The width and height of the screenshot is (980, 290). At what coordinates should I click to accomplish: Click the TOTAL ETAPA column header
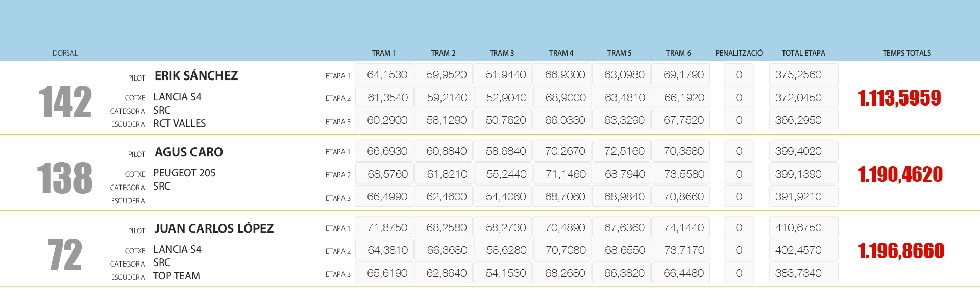point(803,53)
